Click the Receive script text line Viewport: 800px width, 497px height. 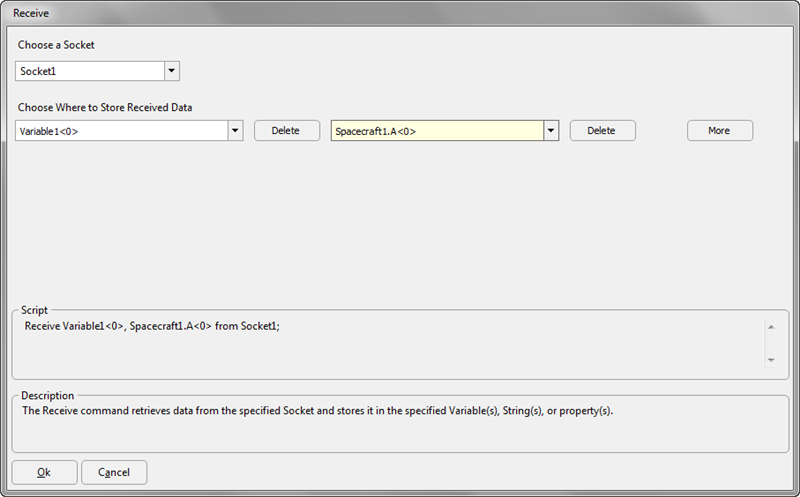pos(152,326)
